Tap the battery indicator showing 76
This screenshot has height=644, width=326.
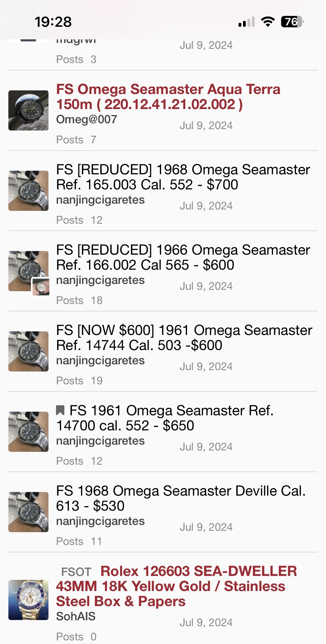coord(292,21)
